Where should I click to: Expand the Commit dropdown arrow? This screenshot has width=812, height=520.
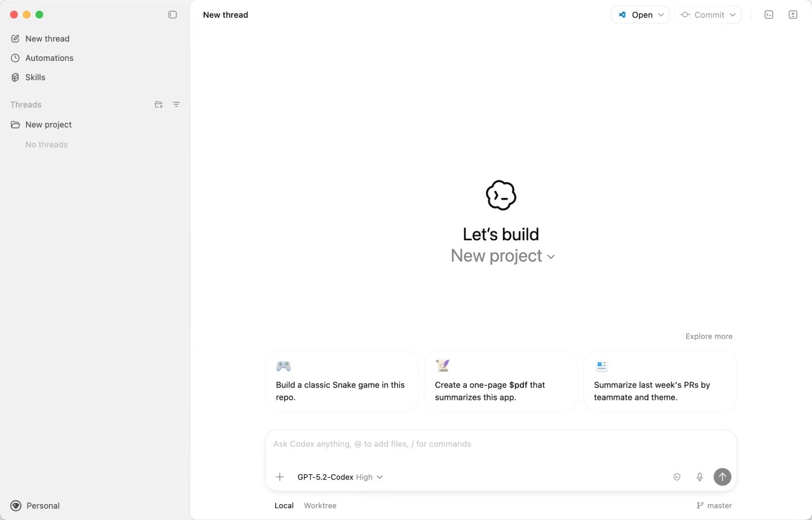pos(732,15)
